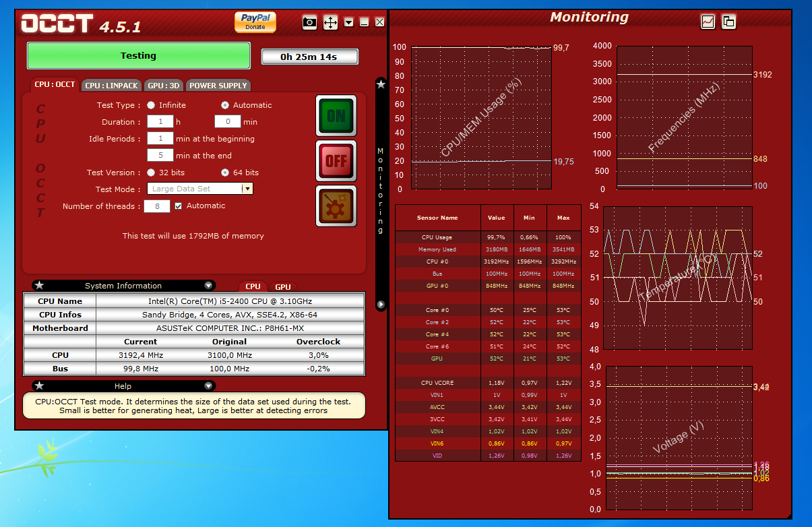Image resolution: width=812 pixels, height=527 pixels.
Task: Click the Memory Used sensor row
Action: coord(488,249)
